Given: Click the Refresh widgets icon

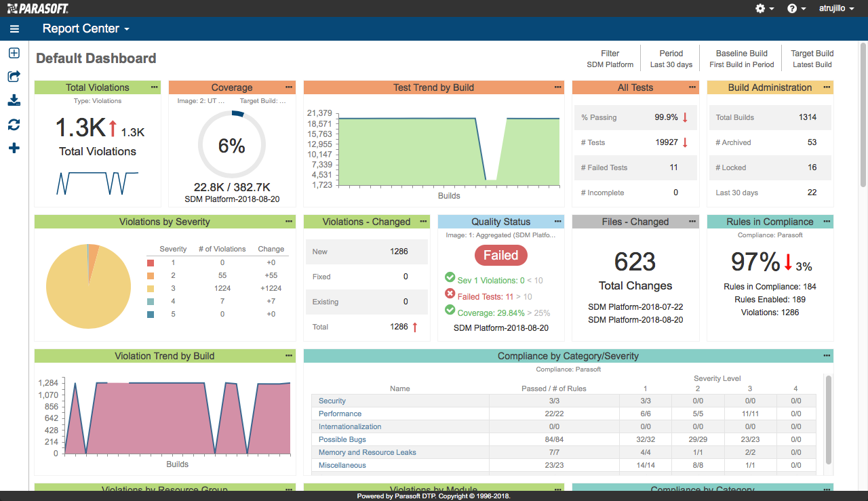Looking at the screenshot, I should click(x=14, y=125).
